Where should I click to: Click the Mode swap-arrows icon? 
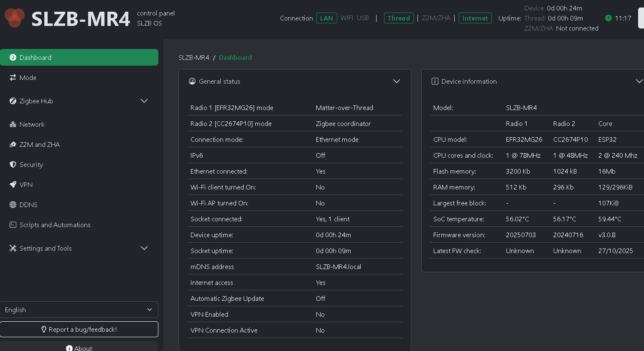coord(13,78)
